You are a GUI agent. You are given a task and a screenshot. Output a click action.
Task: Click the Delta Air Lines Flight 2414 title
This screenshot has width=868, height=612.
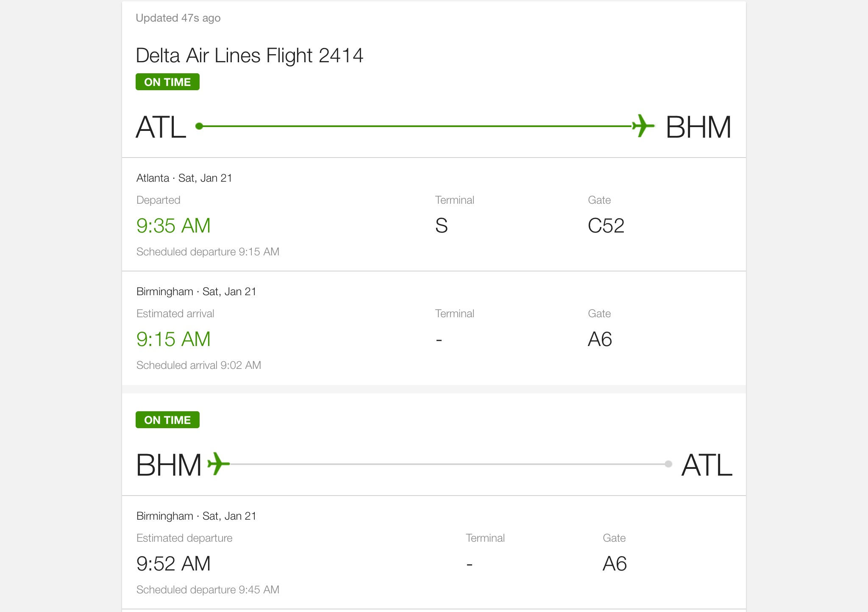coord(249,55)
